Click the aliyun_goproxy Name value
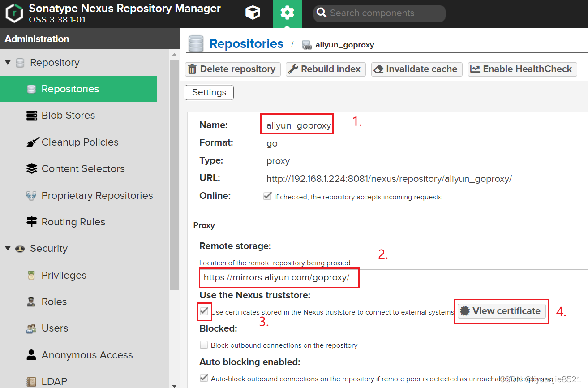The width and height of the screenshot is (588, 388). coord(299,126)
